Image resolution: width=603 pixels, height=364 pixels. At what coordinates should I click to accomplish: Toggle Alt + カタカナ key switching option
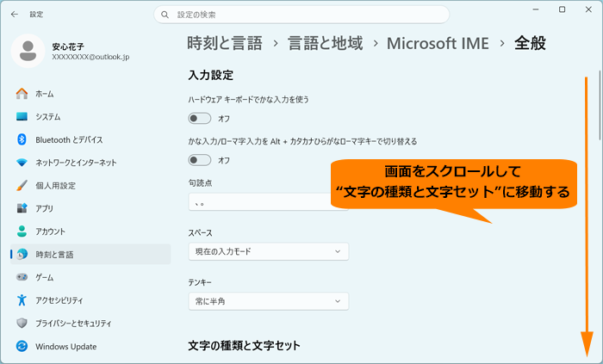(x=200, y=160)
